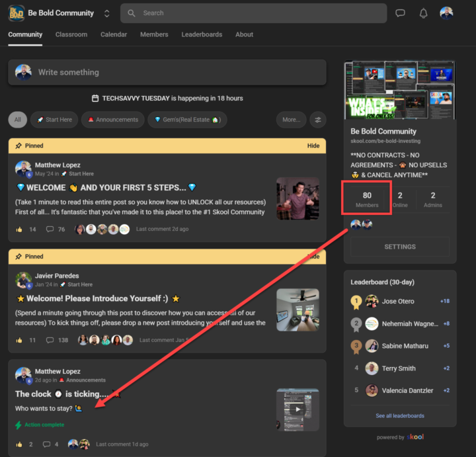Open the community cover image
476x457 pixels.
click(x=400, y=90)
